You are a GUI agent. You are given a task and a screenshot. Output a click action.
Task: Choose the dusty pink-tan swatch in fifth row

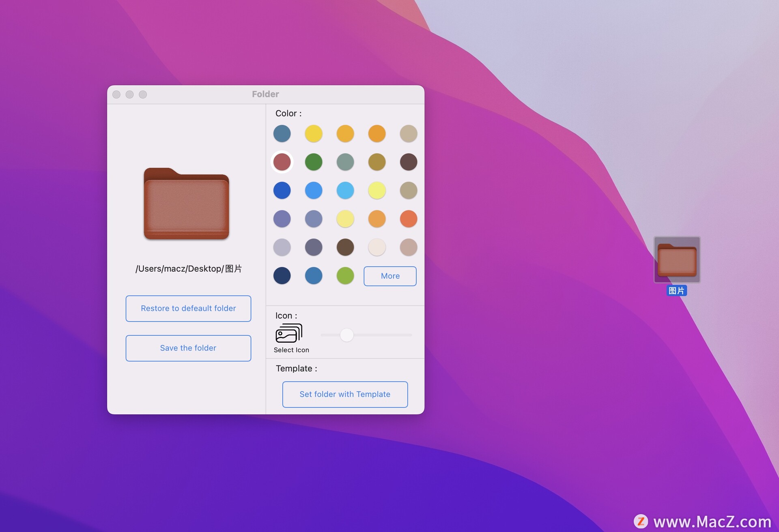tap(409, 247)
